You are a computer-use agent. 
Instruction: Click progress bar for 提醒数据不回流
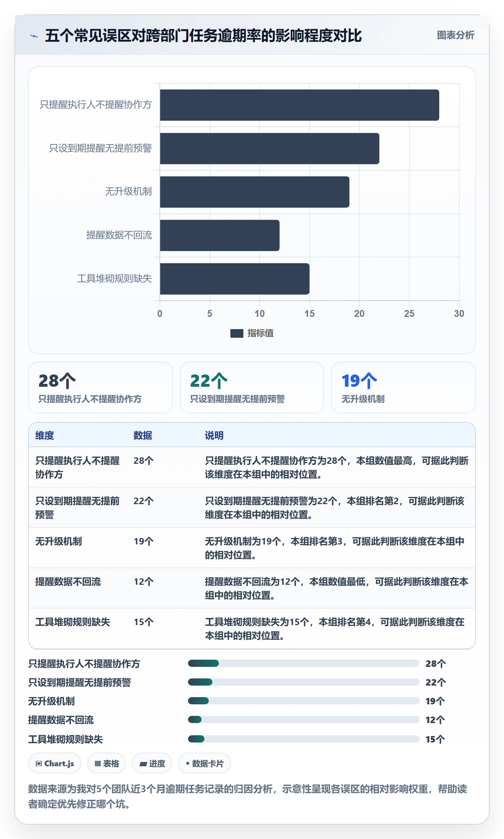click(x=303, y=719)
